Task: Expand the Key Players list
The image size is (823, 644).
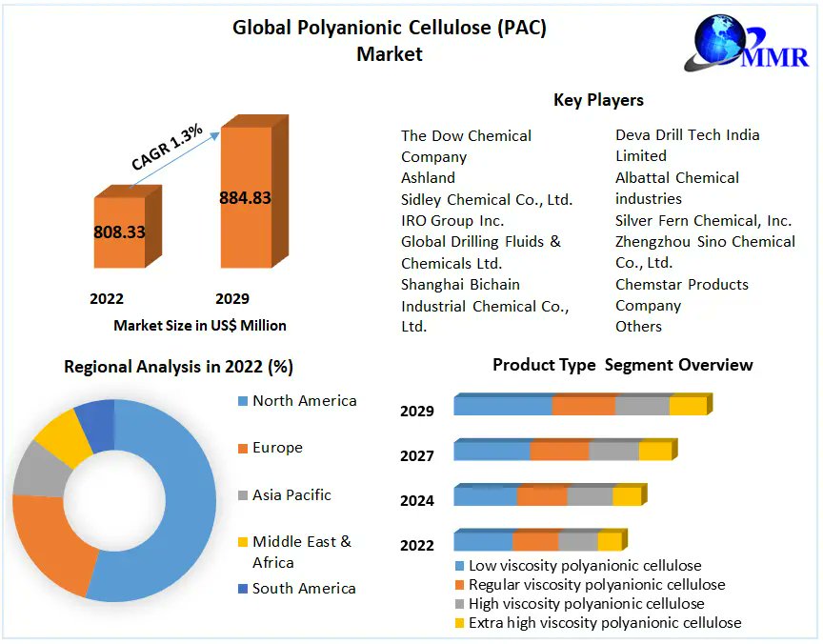Action: (x=598, y=100)
